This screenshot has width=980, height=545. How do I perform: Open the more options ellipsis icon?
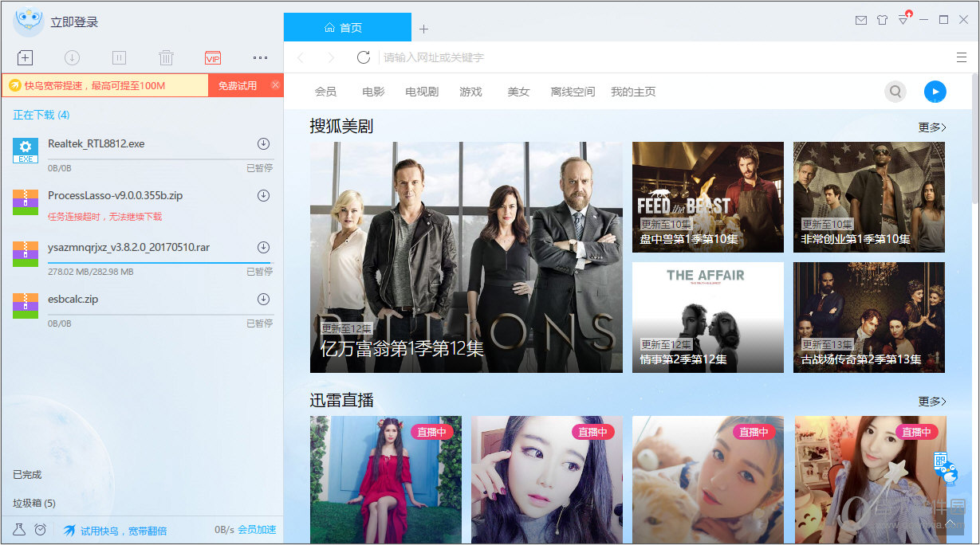260,57
